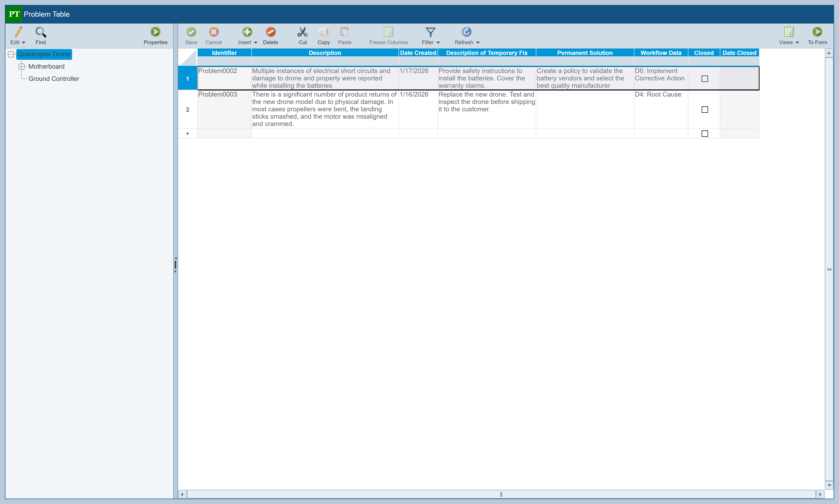Click the Freeze Columns icon

pos(388,32)
